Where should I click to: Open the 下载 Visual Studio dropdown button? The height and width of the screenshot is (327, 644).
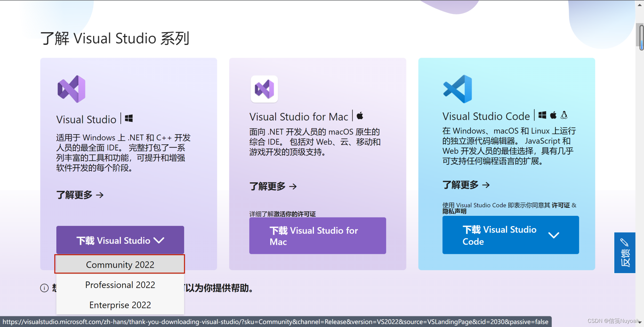pos(120,240)
